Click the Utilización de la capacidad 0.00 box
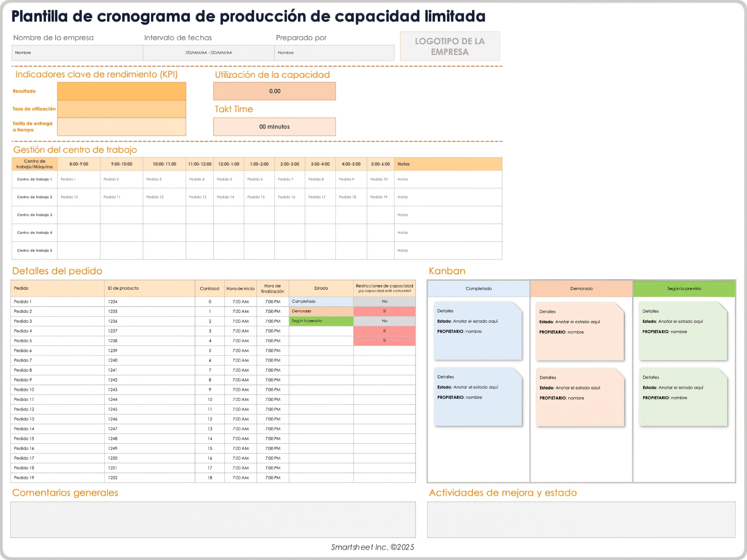Screen dimensions: 747x560 (x=274, y=91)
